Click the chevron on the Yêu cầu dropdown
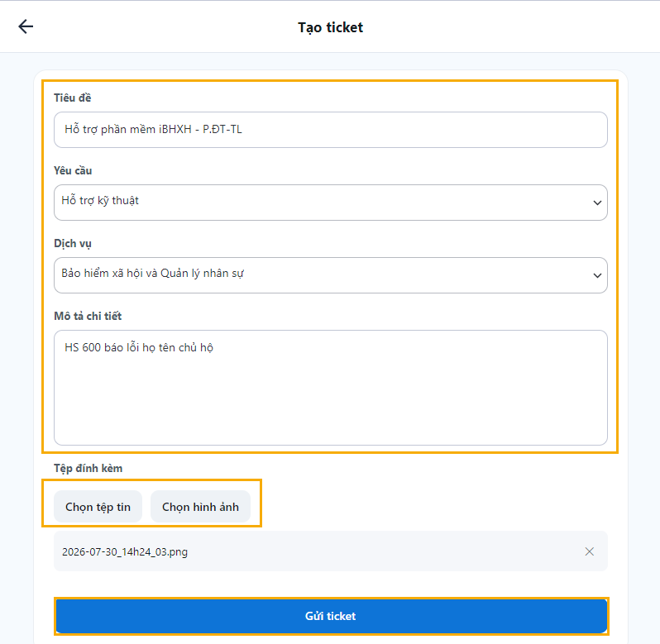The height and width of the screenshot is (644, 660). 597,203
